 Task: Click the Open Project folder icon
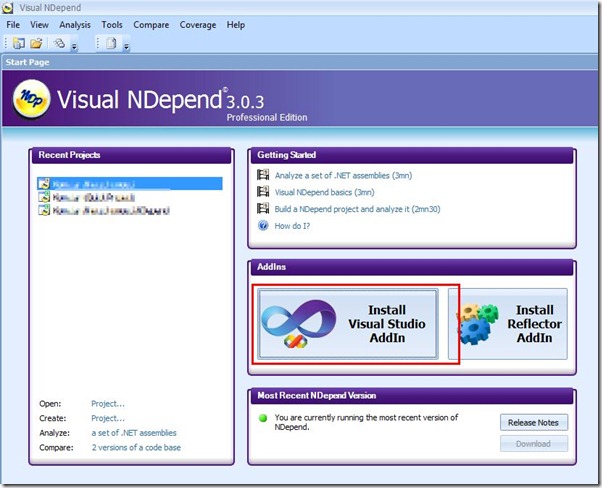[36, 43]
